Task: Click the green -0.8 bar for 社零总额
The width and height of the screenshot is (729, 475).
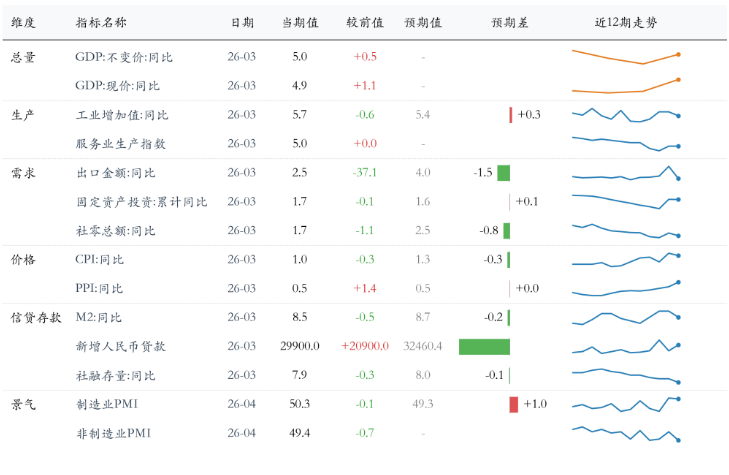Action: click(x=507, y=231)
